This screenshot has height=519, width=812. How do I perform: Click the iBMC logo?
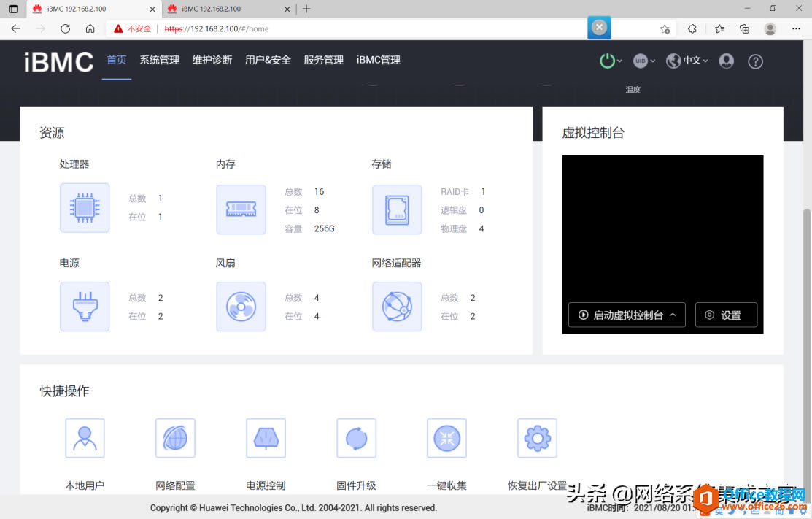click(58, 61)
